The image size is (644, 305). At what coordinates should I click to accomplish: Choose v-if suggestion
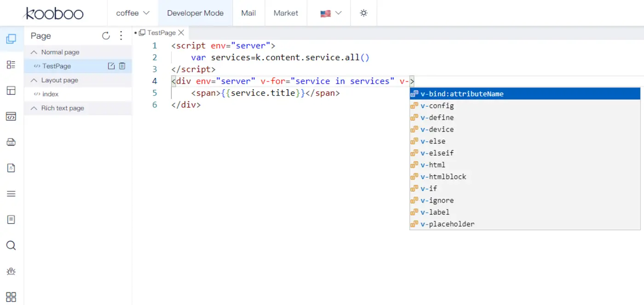(x=525, y=189)
